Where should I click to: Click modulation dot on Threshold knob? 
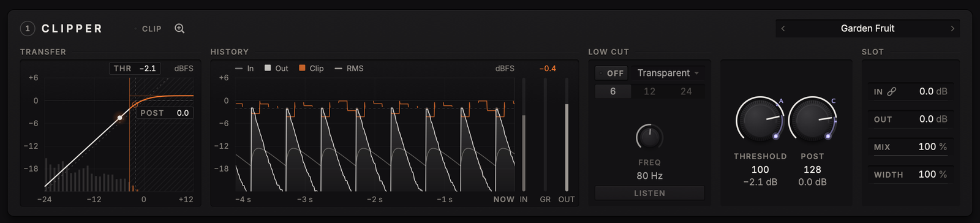point(776,136)
